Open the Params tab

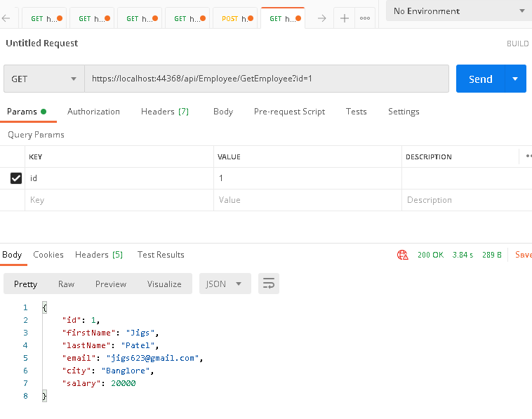[x=27, y=112]
